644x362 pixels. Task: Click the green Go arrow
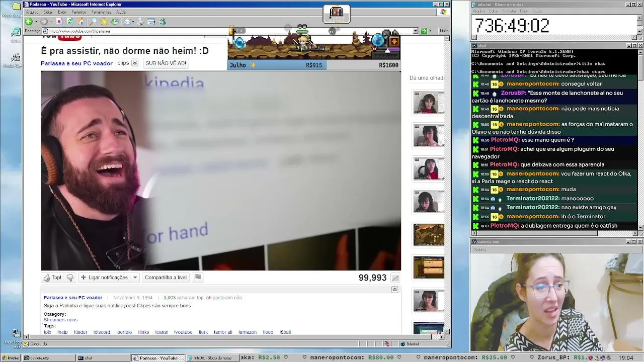(x=424, y=31)
